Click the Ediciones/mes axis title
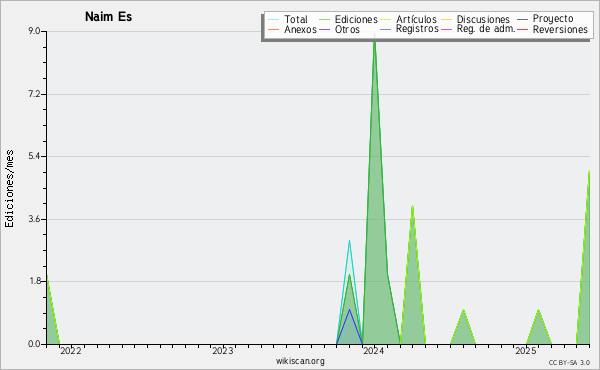 [x=9, y=189]
